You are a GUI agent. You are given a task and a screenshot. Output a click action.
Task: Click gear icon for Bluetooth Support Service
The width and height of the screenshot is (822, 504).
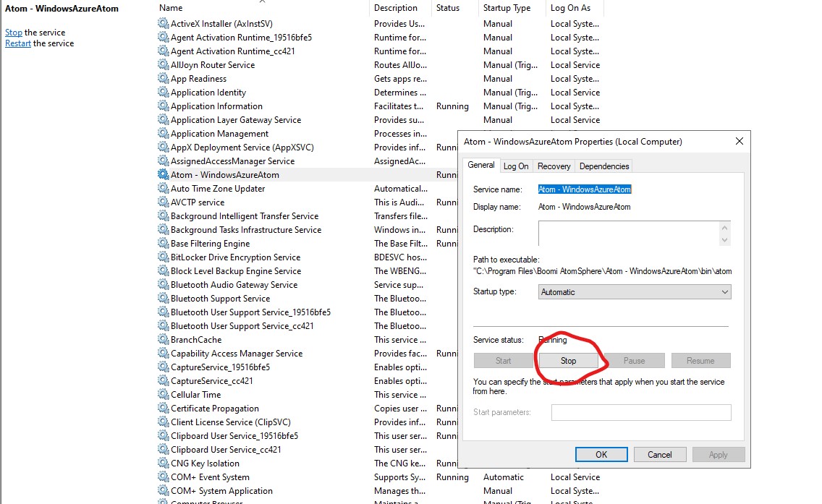(x=163, y=298)
